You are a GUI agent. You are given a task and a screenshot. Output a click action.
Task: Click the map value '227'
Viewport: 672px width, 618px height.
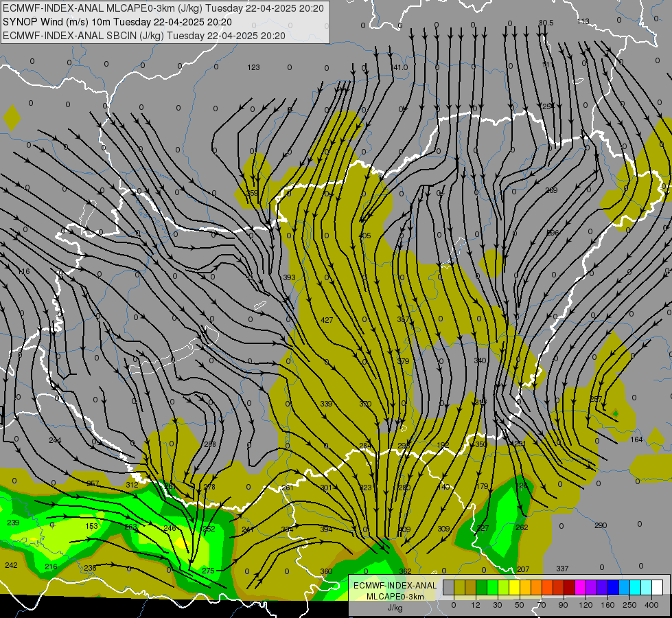[x=483, y=528]
